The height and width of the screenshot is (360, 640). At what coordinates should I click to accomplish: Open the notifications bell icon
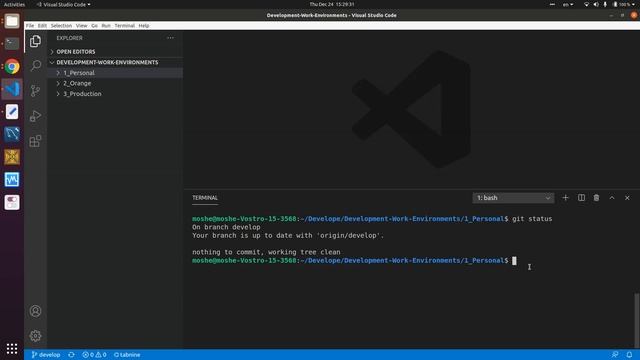[629, 355]
